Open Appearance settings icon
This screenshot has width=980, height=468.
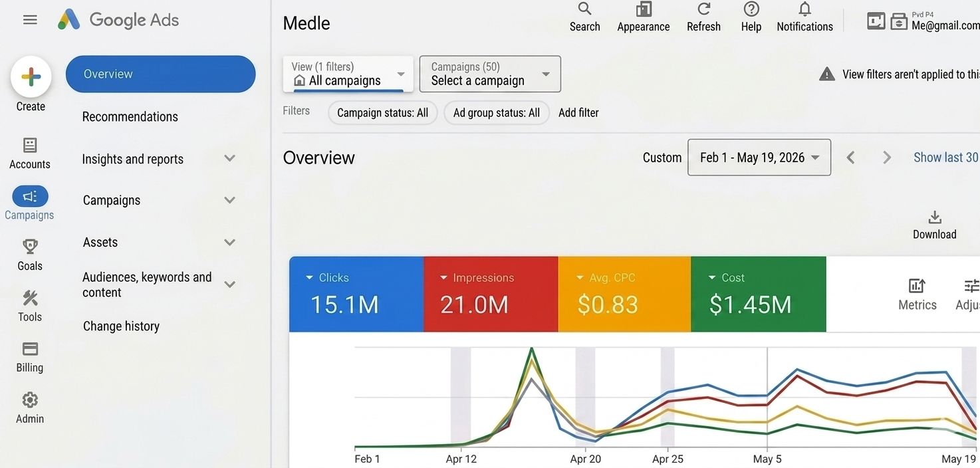tap(644, 9)
